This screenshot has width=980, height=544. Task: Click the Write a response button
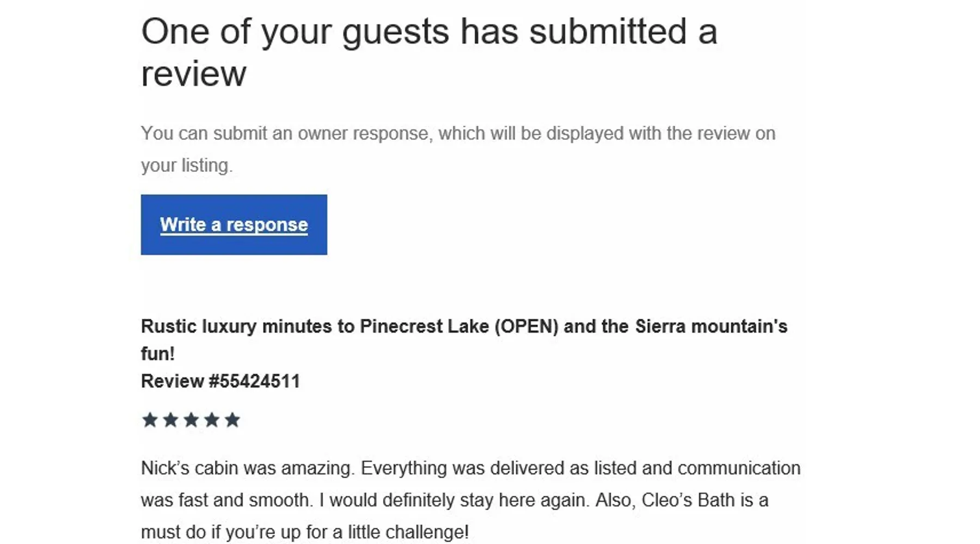click(x=234, y=225)
